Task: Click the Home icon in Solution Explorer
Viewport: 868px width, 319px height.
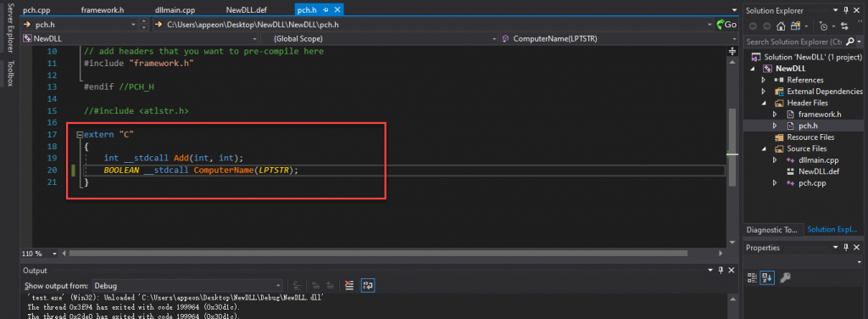Action: 781,26
